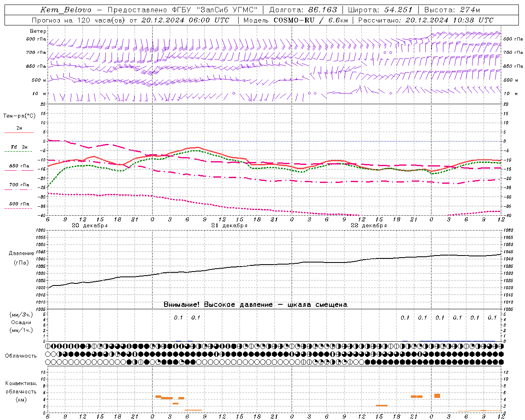
Task: Click the 'Конвективн.' convective cloud label
Action: [x=21, y=383]
